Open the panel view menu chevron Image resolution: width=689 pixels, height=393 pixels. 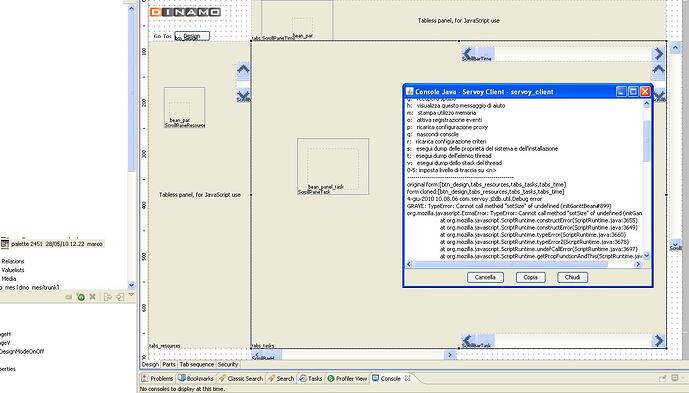click(131, 295)
